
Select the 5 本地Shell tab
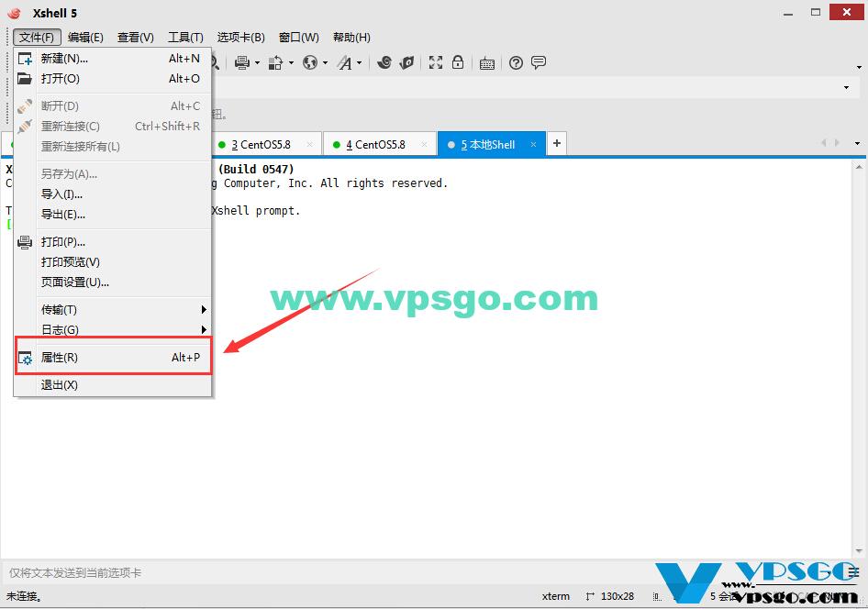point(488,145)
